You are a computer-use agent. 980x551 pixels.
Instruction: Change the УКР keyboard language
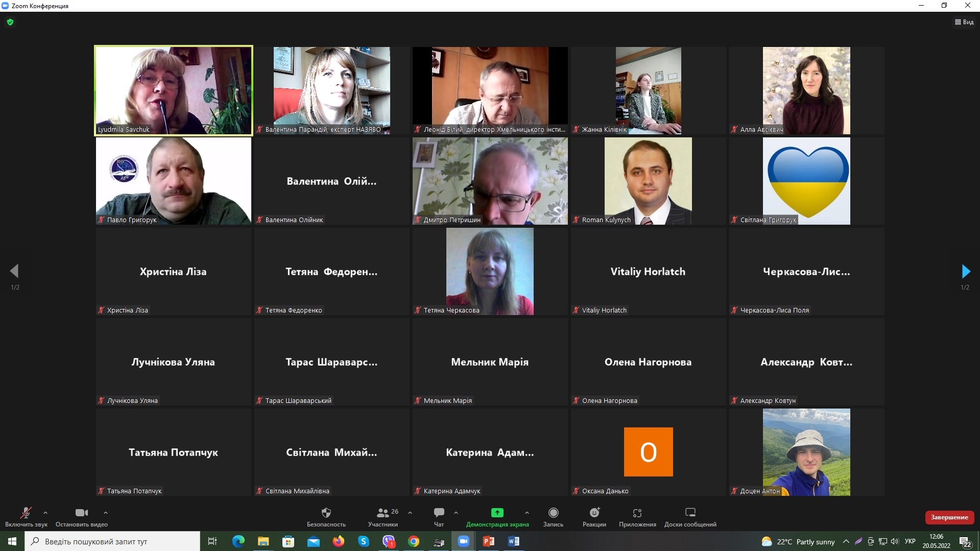[x=910, y=541]
